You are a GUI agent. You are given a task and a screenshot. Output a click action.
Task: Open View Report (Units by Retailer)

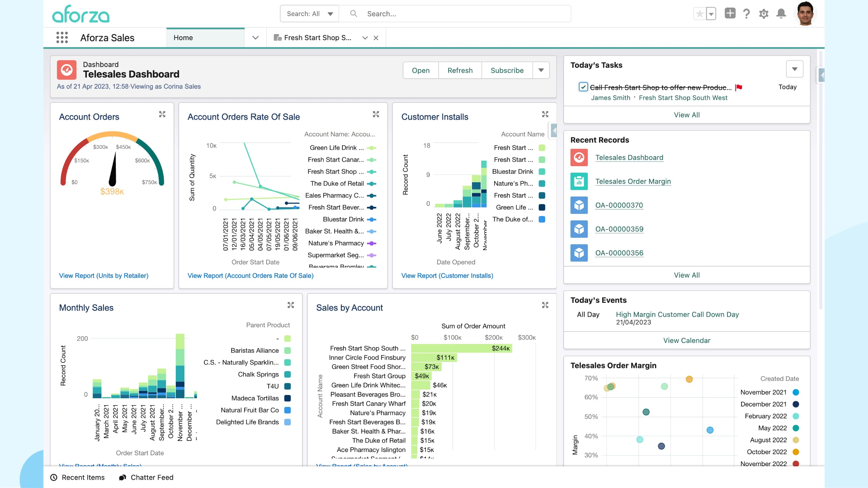pyautogui.click(x=104, y=275)
